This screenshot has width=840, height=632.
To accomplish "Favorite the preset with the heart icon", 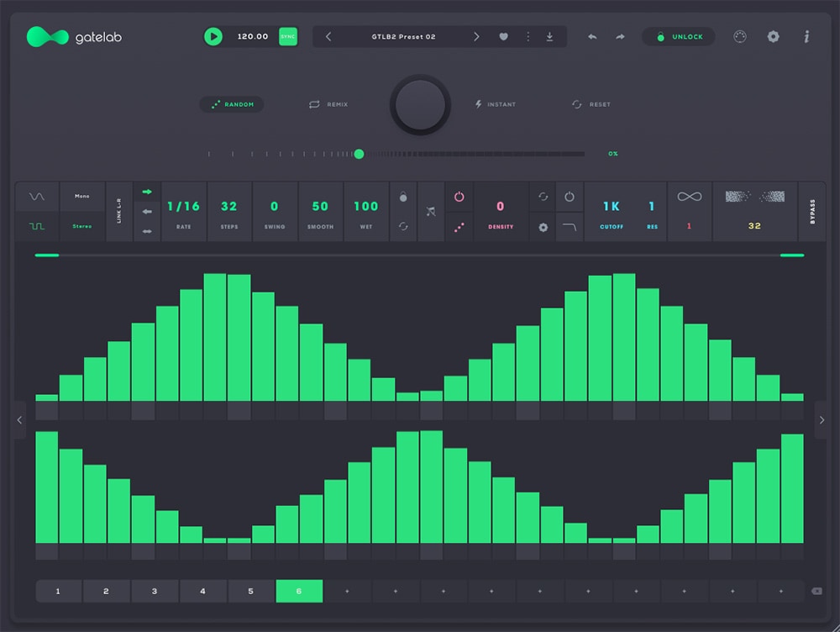I will (503, 37).
